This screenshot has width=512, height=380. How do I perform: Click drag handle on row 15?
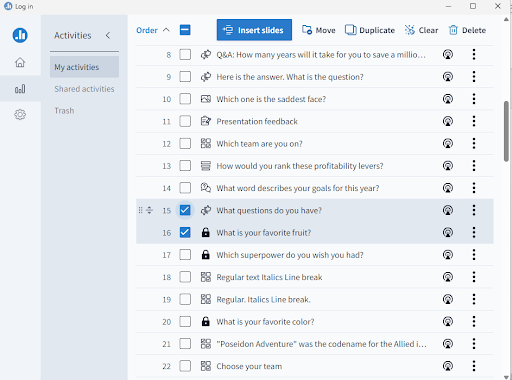point(140,210)
